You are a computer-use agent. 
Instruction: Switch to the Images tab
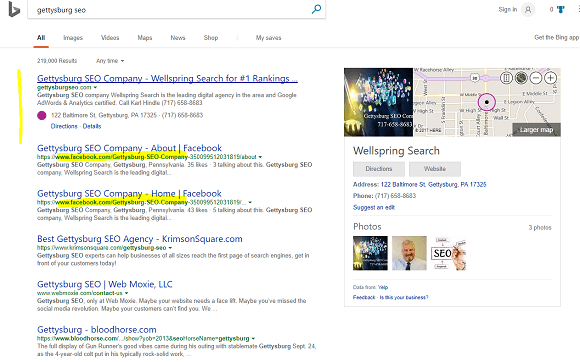coord(73,38)
